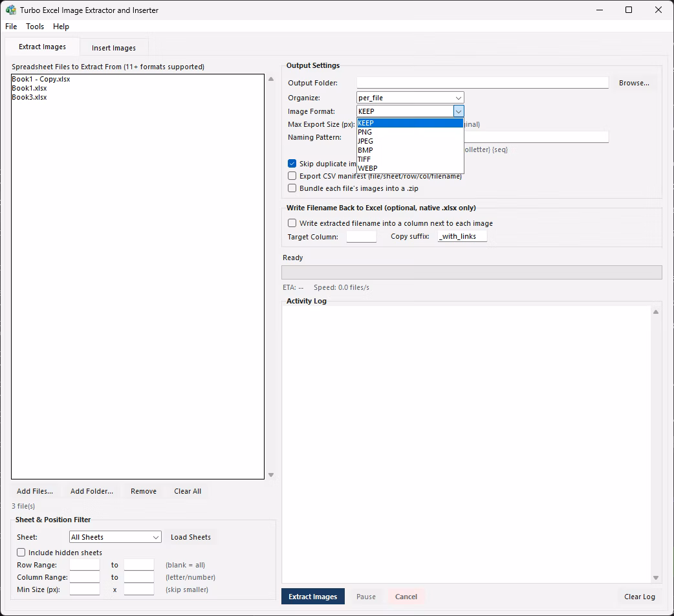674x616 pixels.
Task: Uncheck Skip duplicate images checkbox
Action: coord(292,163)
